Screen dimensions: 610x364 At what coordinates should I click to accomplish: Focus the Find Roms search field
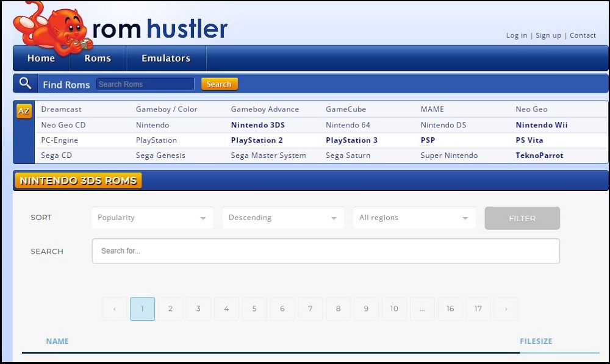point(145,84)
